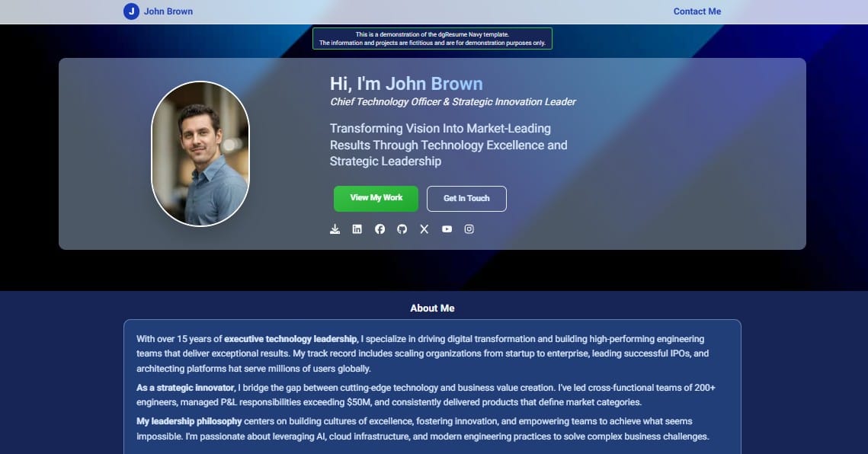Visit the GitHub profile icon
Viewport: 868px width, 454px height.
402,229
